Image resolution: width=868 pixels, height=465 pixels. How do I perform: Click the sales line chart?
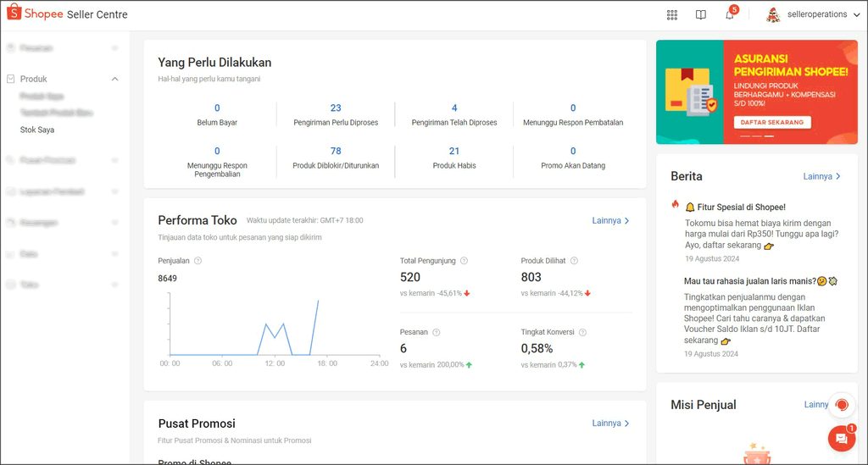(274, 326)
